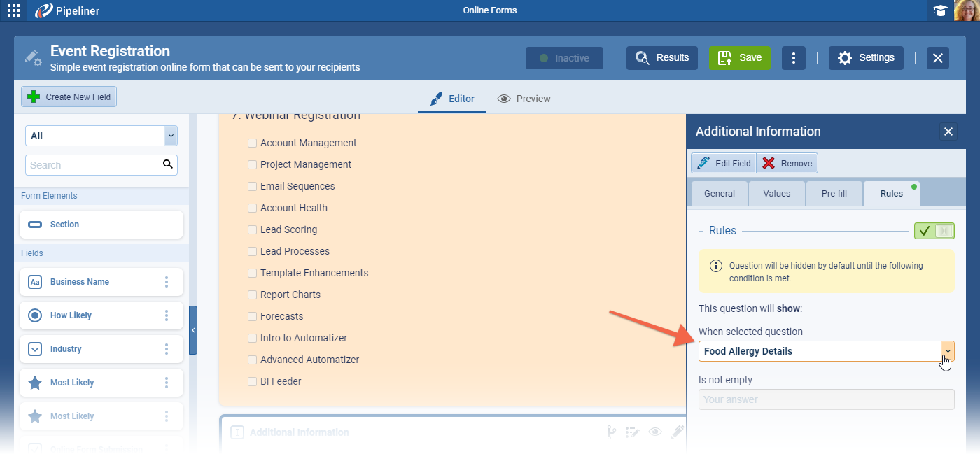Viewport: 980px width, 454px height.
Task: Expand the Food Allergy Details question dropdown
Action: [x=947, y=351]
